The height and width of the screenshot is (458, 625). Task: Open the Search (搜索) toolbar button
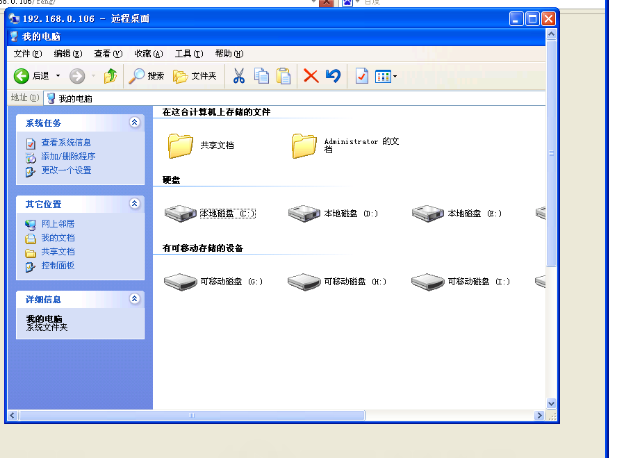[x=147, y=76]
